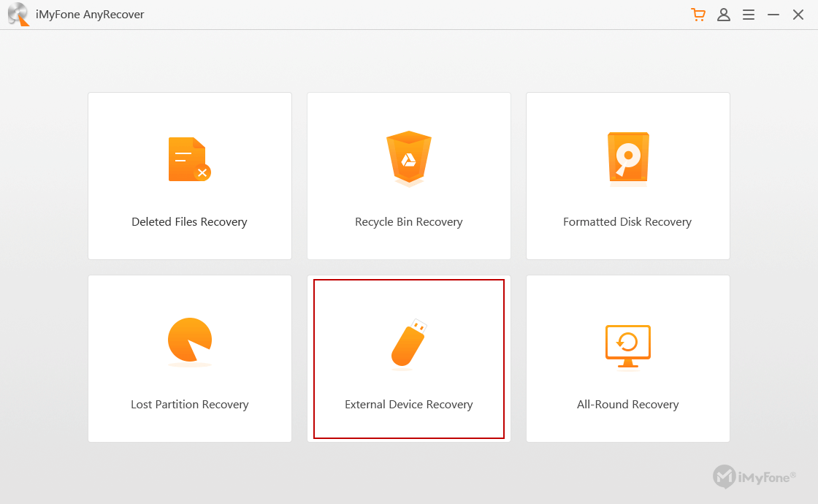Viewport: 818px width, 504px height.
Task: Open Lost Partition Recovery mode
Action: 189,358
